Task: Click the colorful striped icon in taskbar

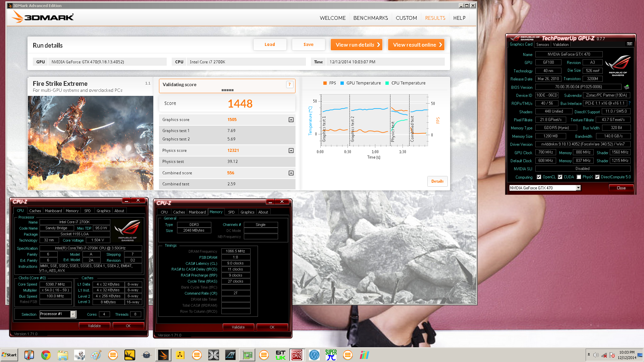Action: [364, 355]
